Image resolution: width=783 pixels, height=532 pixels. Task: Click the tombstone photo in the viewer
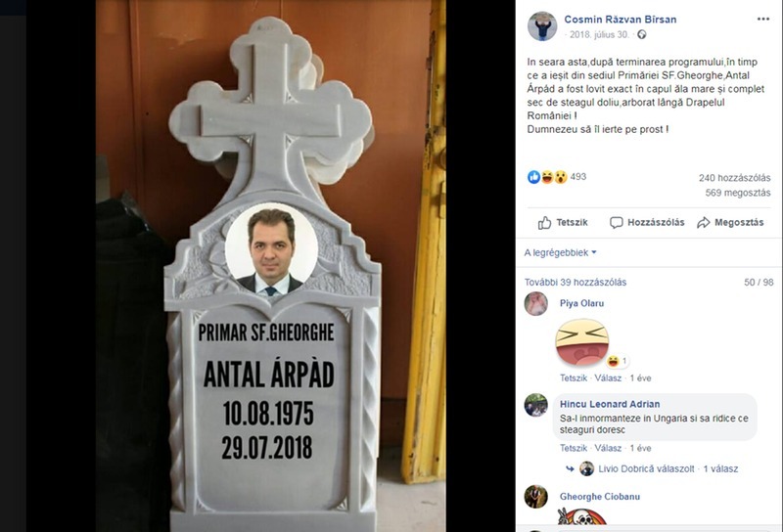[271, 266]
